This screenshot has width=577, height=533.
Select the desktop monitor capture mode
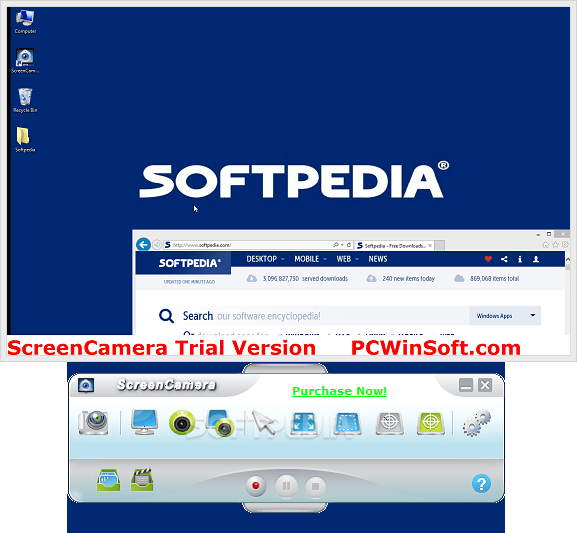click(145, 422)
